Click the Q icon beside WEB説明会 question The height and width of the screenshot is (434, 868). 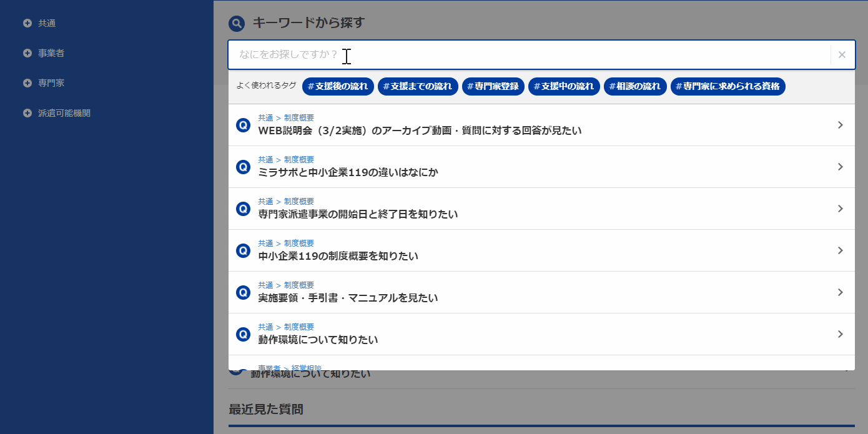243,125
